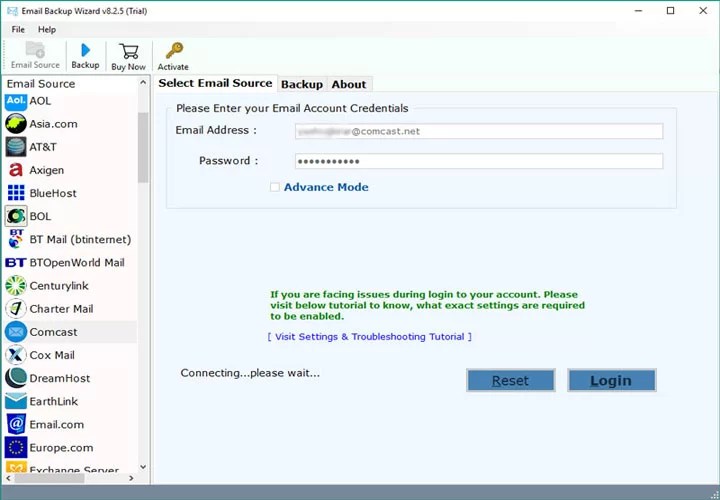
Task: Select the Centurylink green icon
Action: [16, 286]
